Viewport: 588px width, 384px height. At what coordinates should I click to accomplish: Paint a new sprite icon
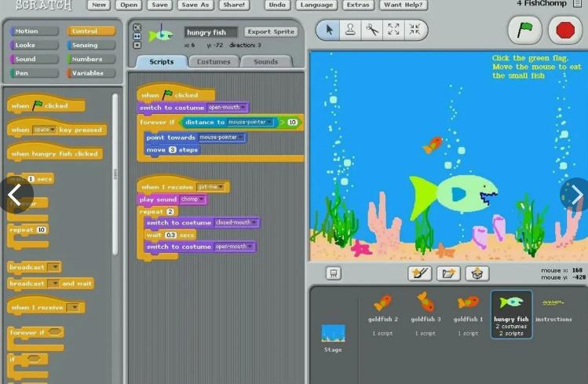click(420, 273)
